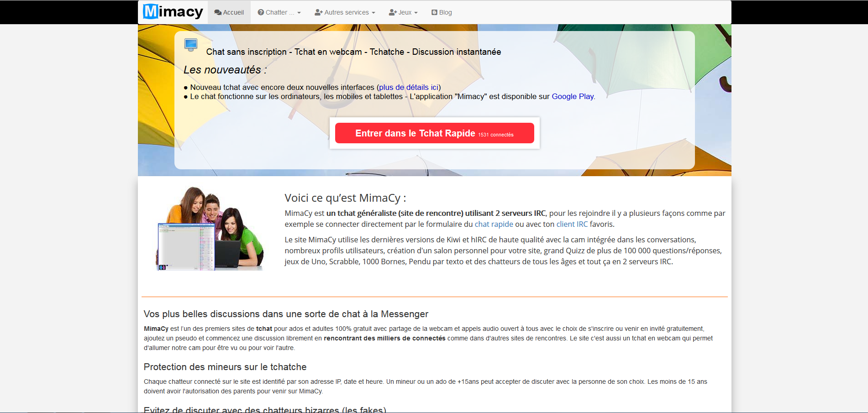The image size is (868, 413).
Task: Open the Accueil menu item
Action: click(229, 12)
